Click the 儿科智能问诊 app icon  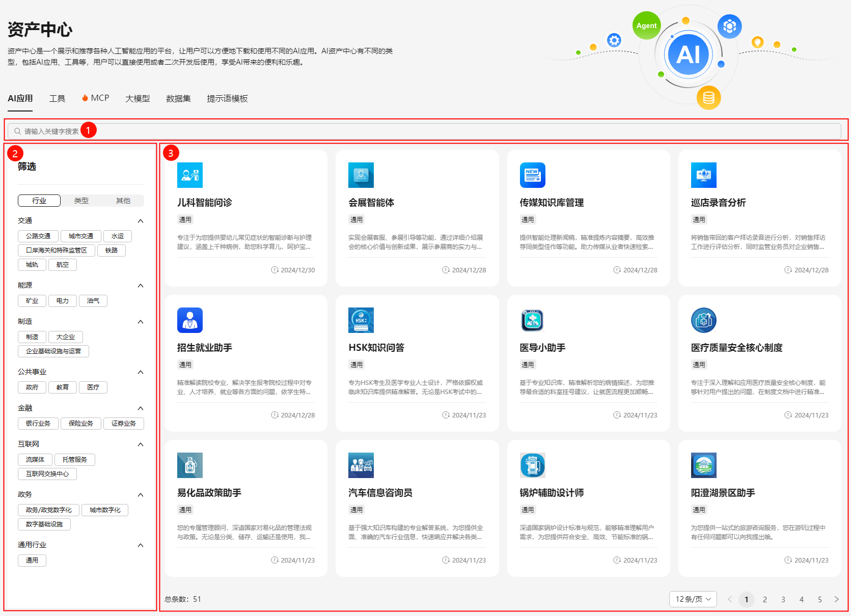tap(189, 175)
